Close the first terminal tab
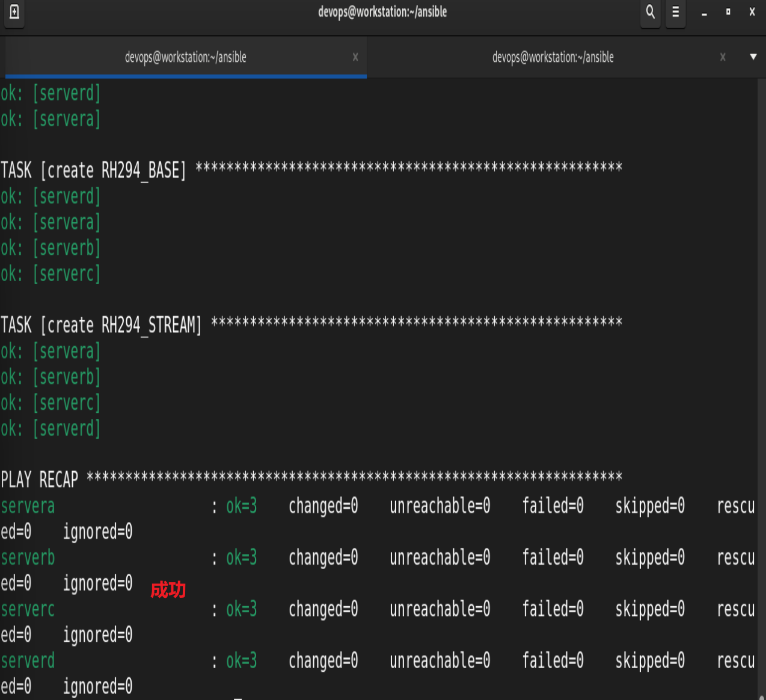The height and width of the screenshot is (700, 766). coord(355,57)
